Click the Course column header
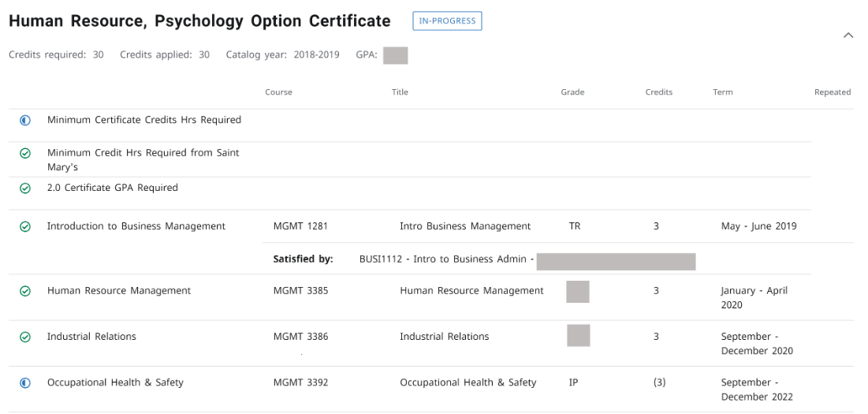 (278, 92)
